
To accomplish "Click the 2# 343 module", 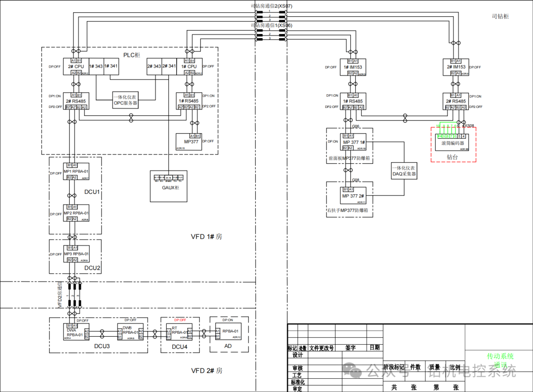I will point(154,67).
